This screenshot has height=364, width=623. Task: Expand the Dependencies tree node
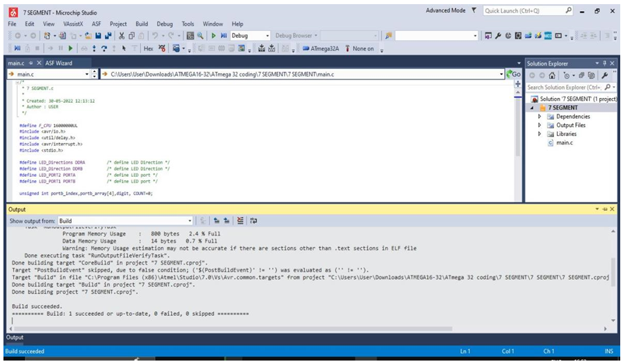point(539,117)
